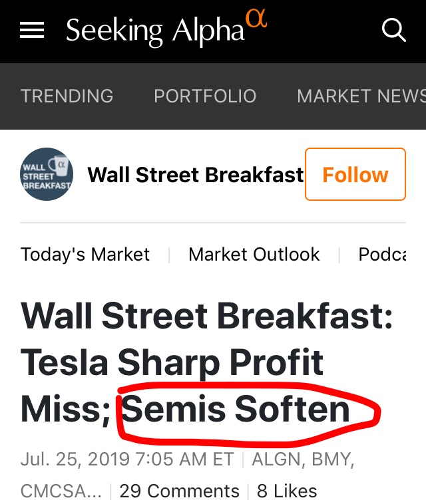Image resolution: width=426 pixels, height=504 pixels.
Task: Go to the Today's Market category
Action: click(x=85, y=254)
